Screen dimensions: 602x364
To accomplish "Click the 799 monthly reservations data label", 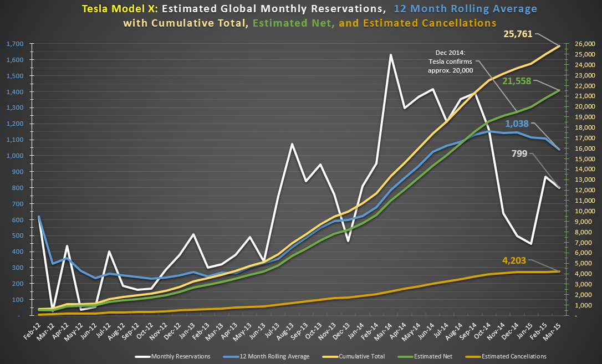I will (519, 154).
